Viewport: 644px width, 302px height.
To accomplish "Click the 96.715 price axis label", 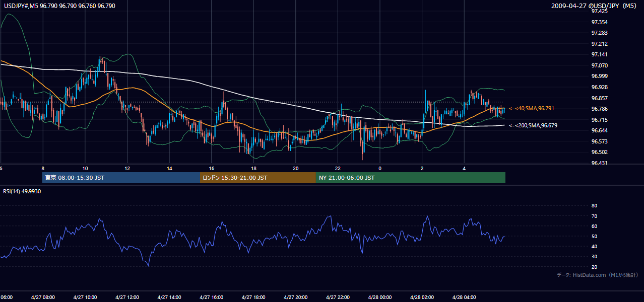I will coord(600,120).
